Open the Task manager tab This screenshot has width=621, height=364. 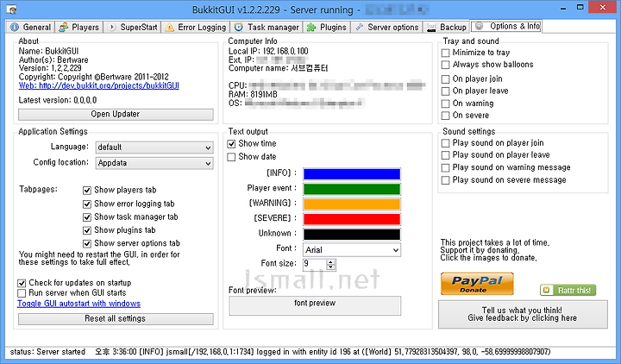tap(267, 27)
